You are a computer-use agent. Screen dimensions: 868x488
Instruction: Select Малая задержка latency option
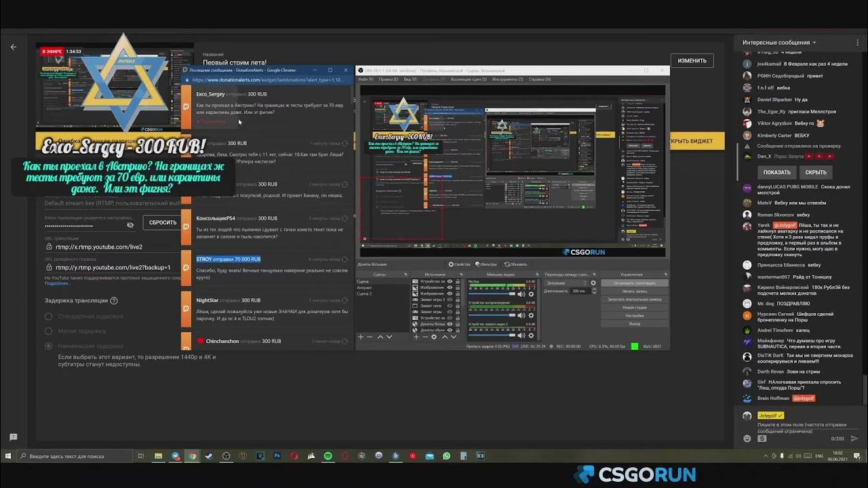[48, 331]
